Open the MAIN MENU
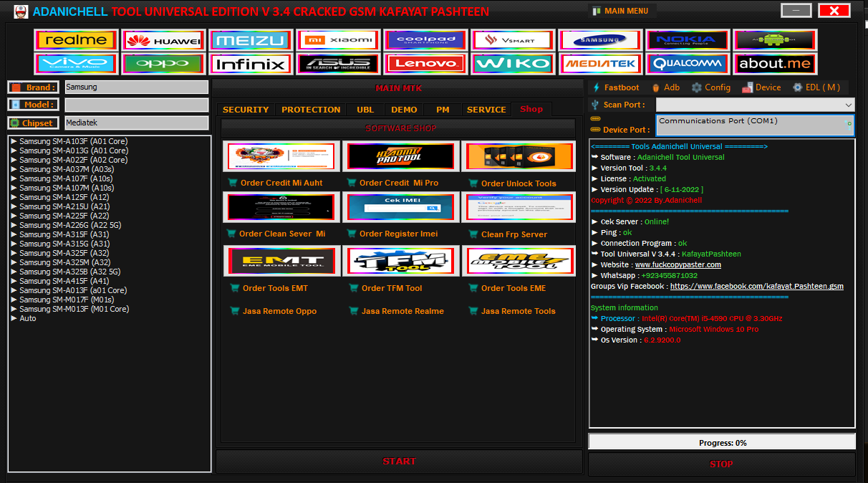The width and height of the screenshot is (868, 483). tap(621, 11)
